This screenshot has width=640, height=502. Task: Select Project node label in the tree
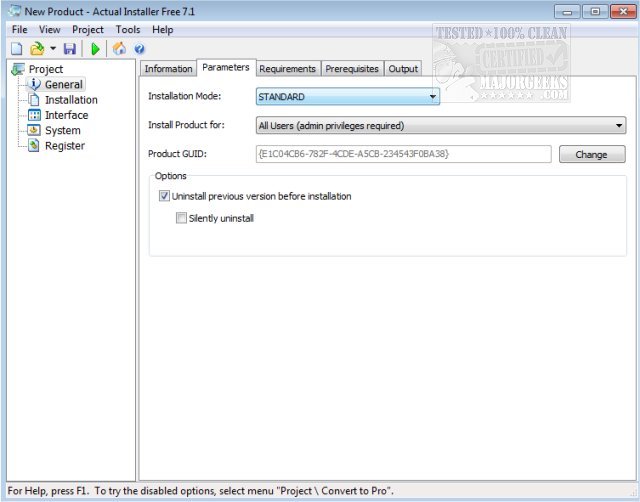[x=46, y=69]
